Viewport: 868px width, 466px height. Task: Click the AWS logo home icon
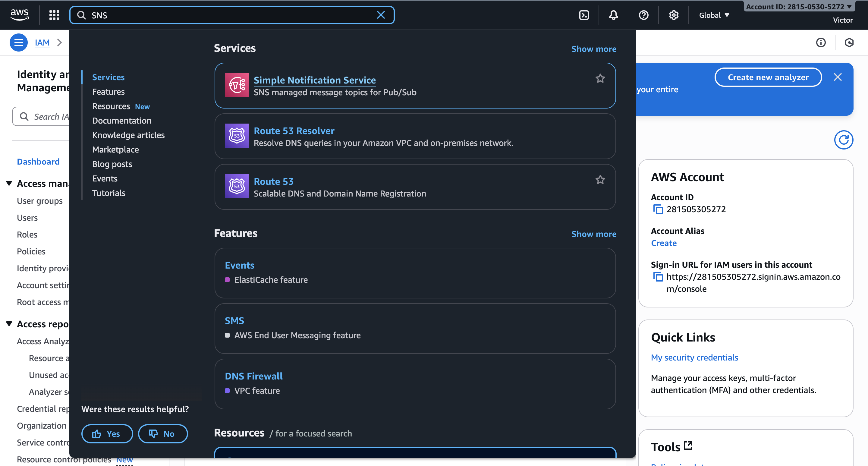point(20,14)
